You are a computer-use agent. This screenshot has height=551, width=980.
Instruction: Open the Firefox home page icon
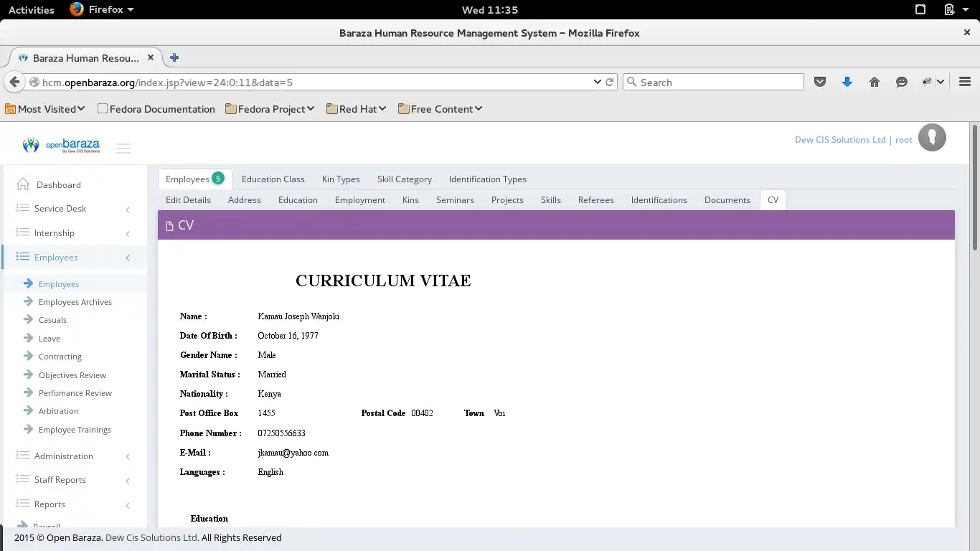click(x=875, y=82)
